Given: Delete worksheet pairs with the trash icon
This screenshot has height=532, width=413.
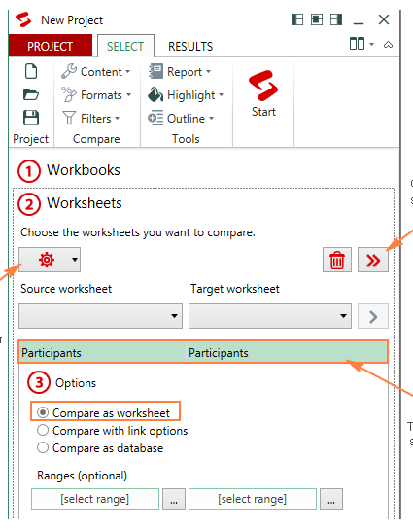Looking at the screenshot, I should pos(337,260).
